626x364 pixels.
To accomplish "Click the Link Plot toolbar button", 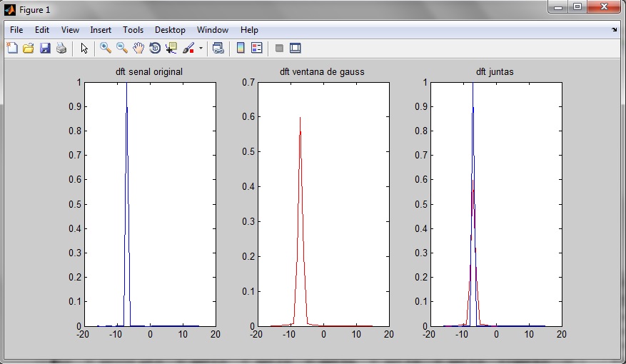I will [218, 49].
